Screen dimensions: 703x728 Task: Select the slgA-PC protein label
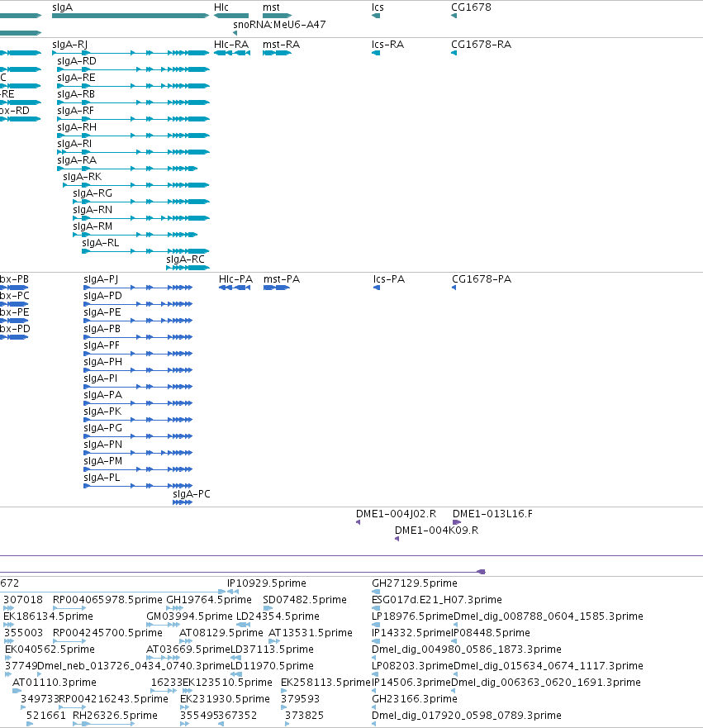(x=191, y=494)
